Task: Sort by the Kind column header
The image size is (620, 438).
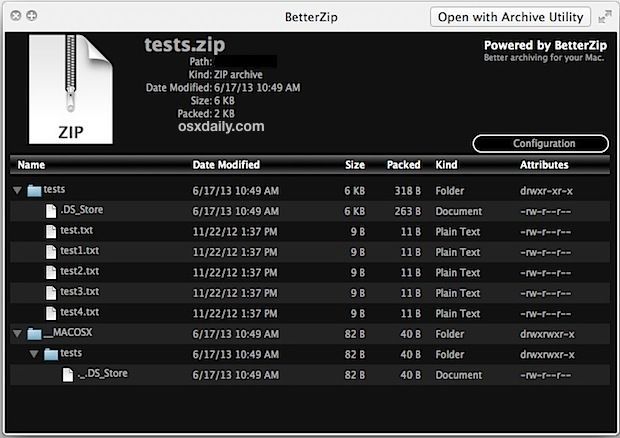Action: click(446, 165)
